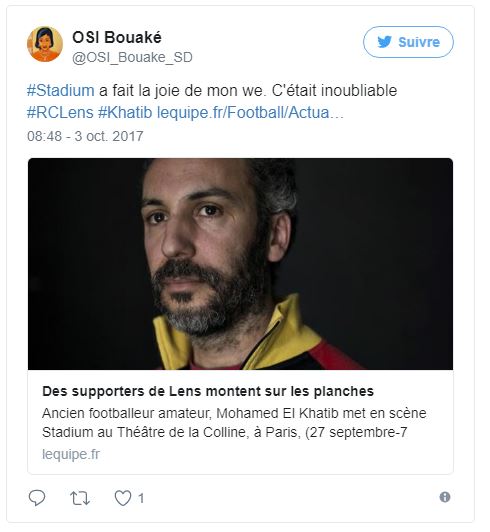490x532 pixels.
Task: Click the OSI Bouaké display name
Action: (x=117, y=37)
